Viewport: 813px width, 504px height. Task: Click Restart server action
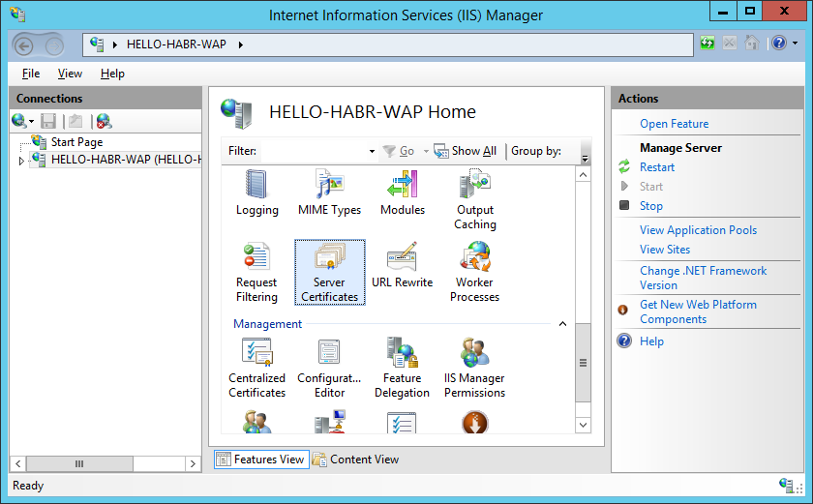pyautogui.click(x=657, y=167)
